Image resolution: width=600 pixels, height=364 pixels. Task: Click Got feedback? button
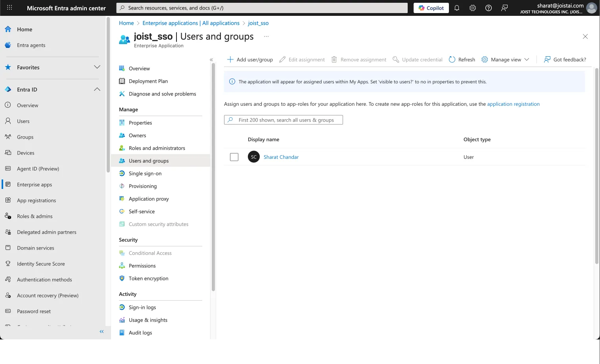click(x=565, y=59)
